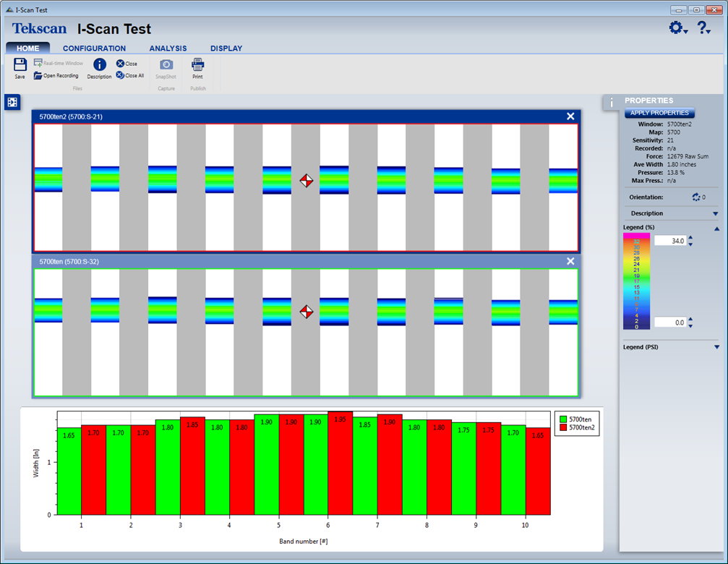Click the movie/film icon on the left edge
The image size is (728, 564).
click(12, 102)
